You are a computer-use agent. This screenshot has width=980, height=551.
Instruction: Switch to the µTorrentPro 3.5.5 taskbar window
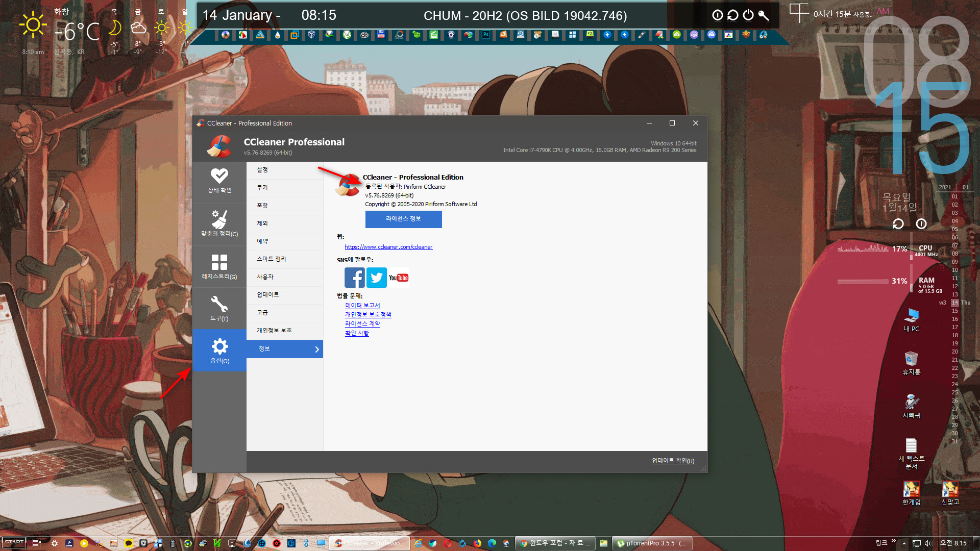(653, 543)
